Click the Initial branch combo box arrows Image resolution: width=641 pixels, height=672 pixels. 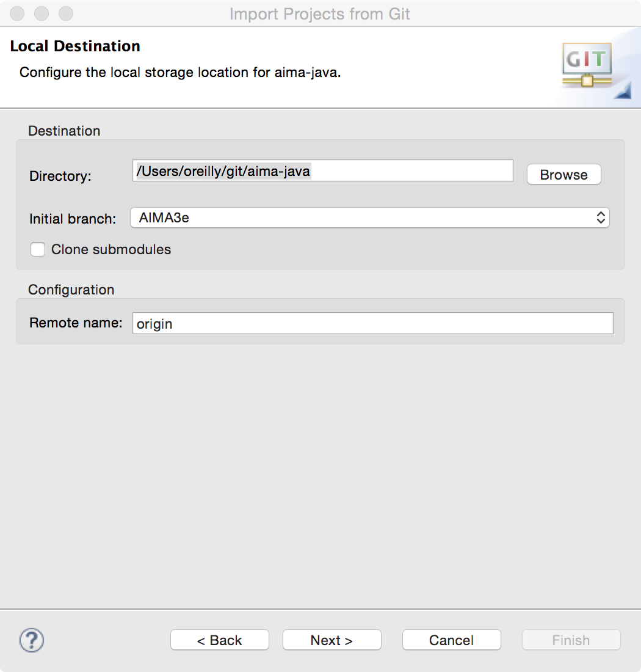pyautogui.click(x=601, y=217)
